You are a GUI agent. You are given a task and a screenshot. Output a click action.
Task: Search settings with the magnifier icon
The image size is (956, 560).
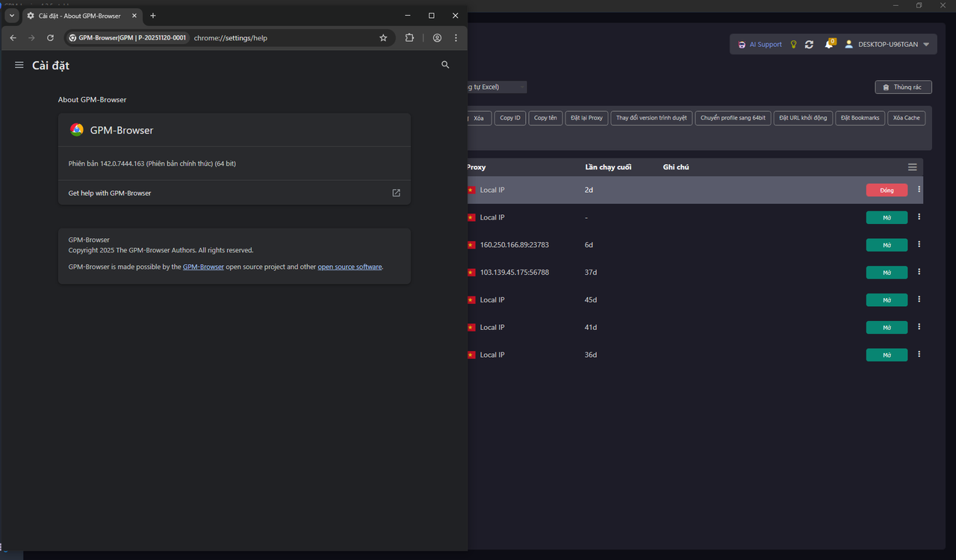point(445,65)
